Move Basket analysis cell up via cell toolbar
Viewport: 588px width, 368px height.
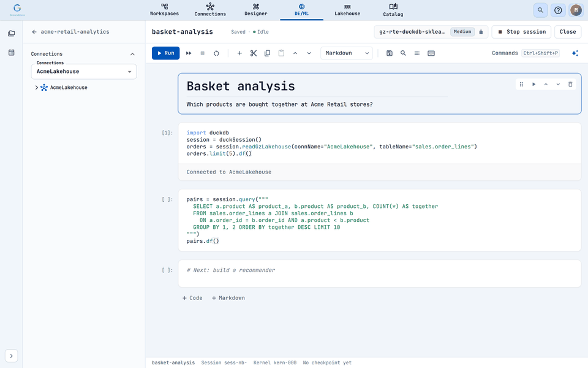(546, 85)
